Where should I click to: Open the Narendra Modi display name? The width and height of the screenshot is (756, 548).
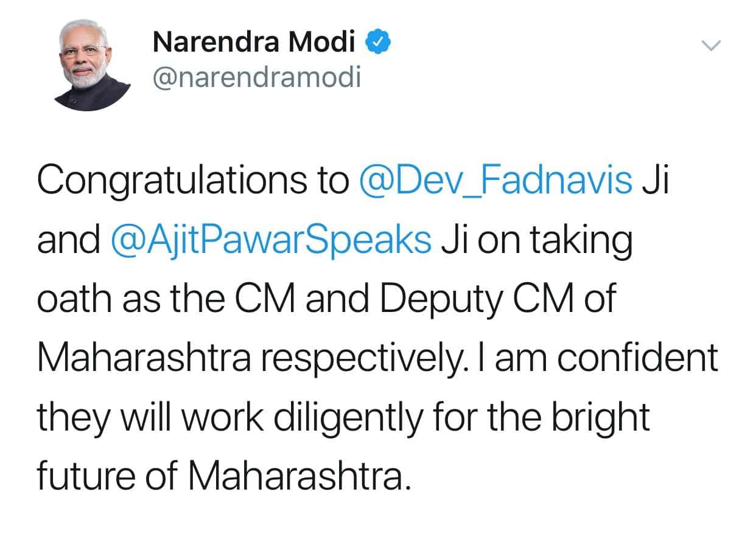[x=254, y=43]
